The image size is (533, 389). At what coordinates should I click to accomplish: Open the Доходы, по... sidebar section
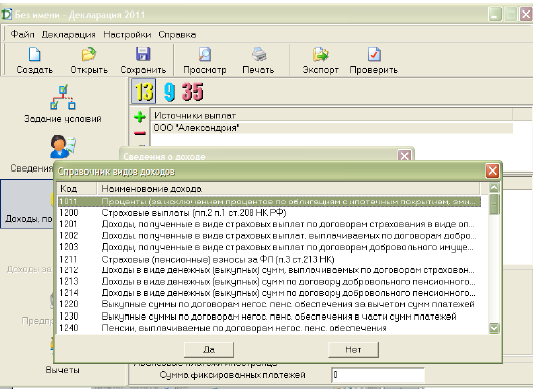click(27, 204)
